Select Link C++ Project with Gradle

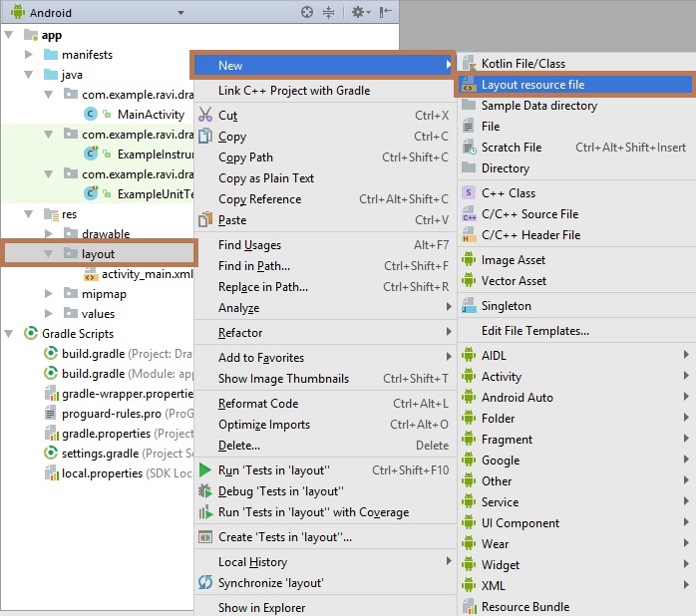[x=325, y=90]
